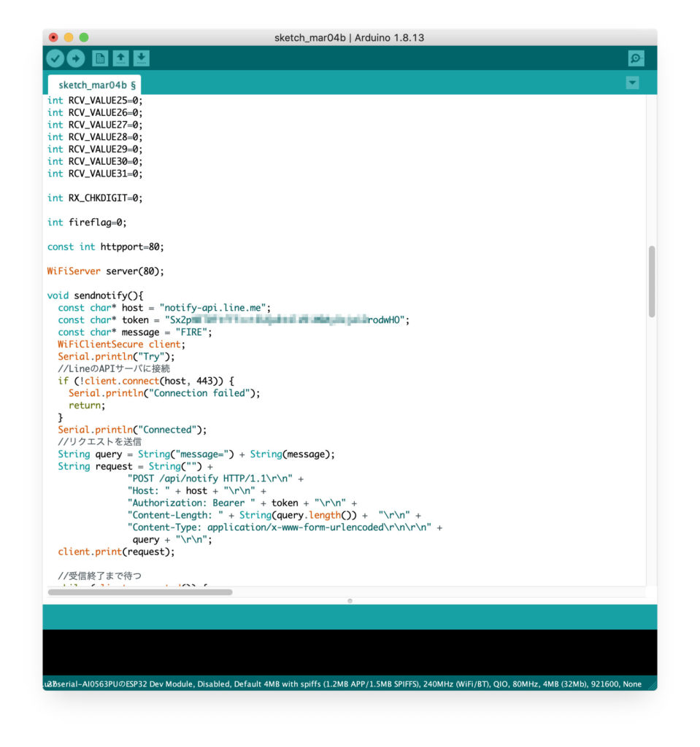This screenshot has width=700, height=747.
Task: Click the divider handle between editor and console
Action: pyautogui.click(x=350, y=601)
